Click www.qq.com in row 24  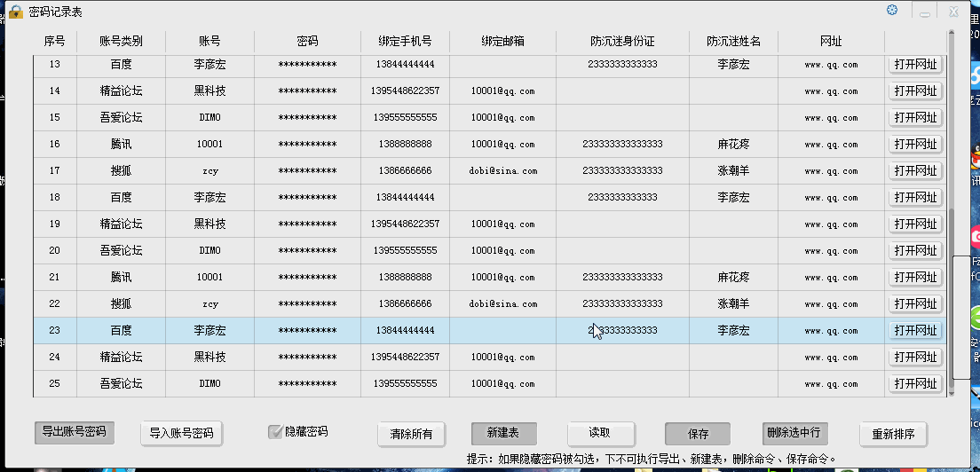pyautogui.click(x=831, y=358)
